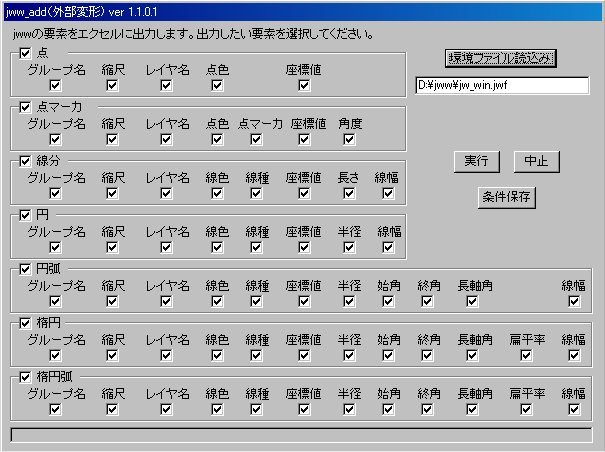Uncheck the 線分 section checkbox
Viewport: 605px width, 452px height.
(27, 161)
